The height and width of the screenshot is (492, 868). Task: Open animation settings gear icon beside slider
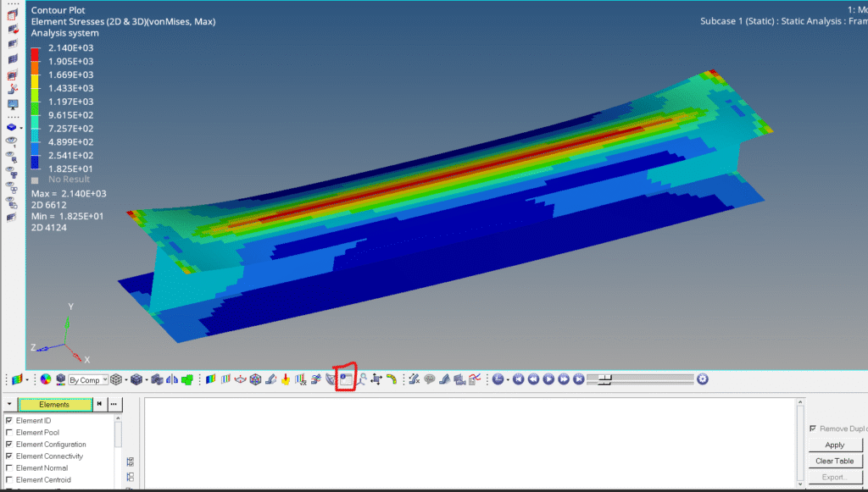703,379
